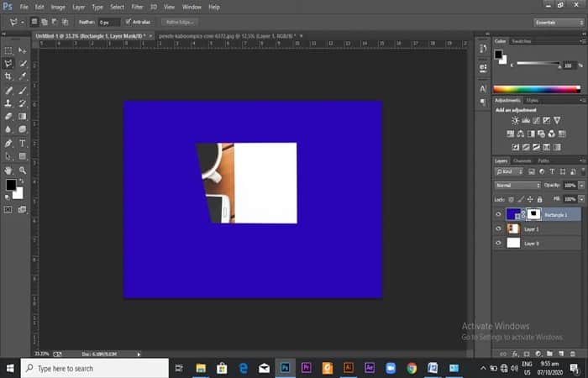This screenshot has height=378, width=588.
Task: Select the Quick Selection wand tool
Action: (23, 63)
